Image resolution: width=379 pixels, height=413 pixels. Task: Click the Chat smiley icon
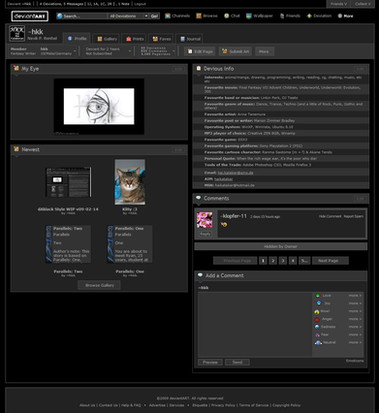227,16
